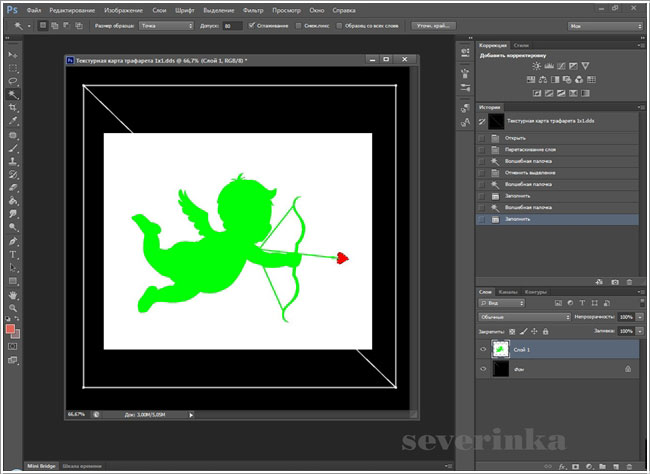Select the Move tool
This screenshot has width=650, height=474.
click(13, 53)
